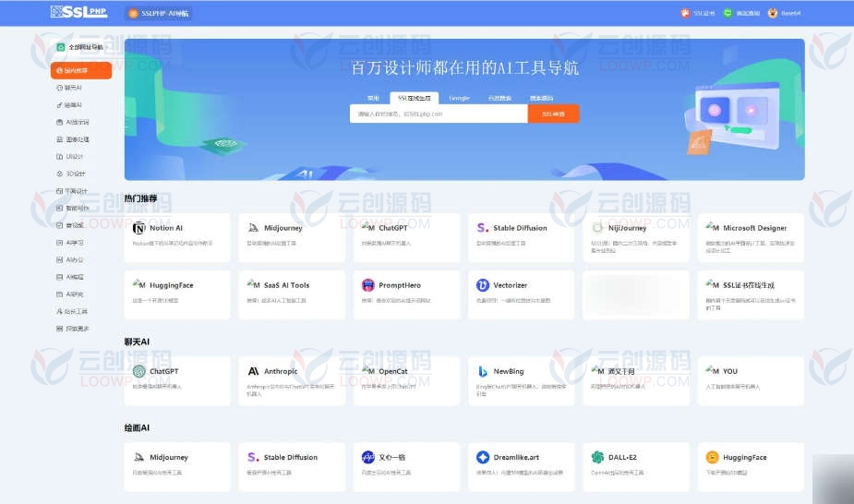Screen dimensions: 854x504
Task: Go to 聊天AI in the sidebar
Action: [x=69, y=88]
